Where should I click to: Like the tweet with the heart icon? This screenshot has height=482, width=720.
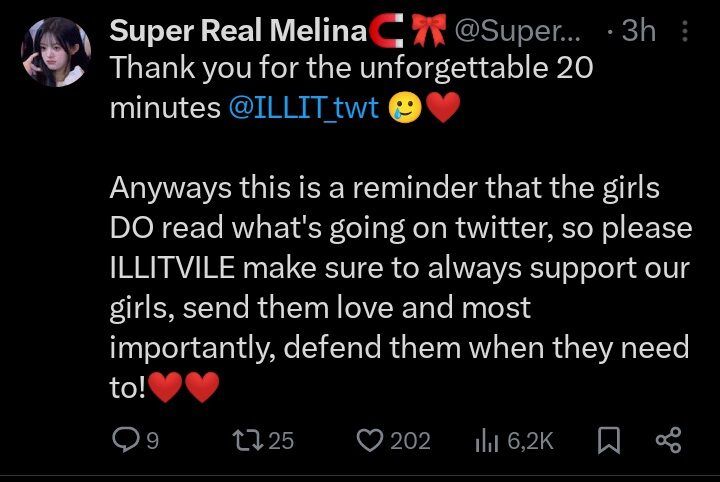(x=372, y=439)
